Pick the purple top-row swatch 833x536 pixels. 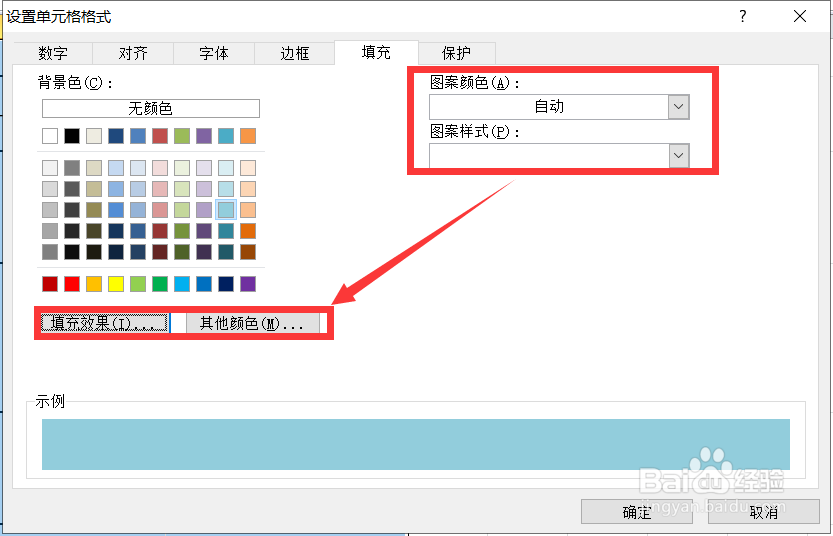(x=204, y=136)
